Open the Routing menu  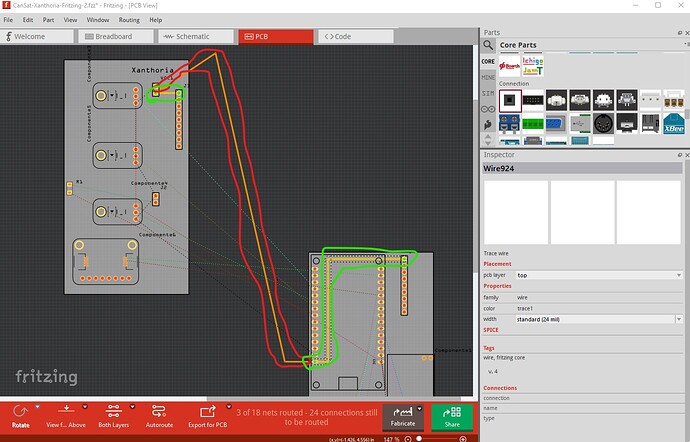click(129, 20)
